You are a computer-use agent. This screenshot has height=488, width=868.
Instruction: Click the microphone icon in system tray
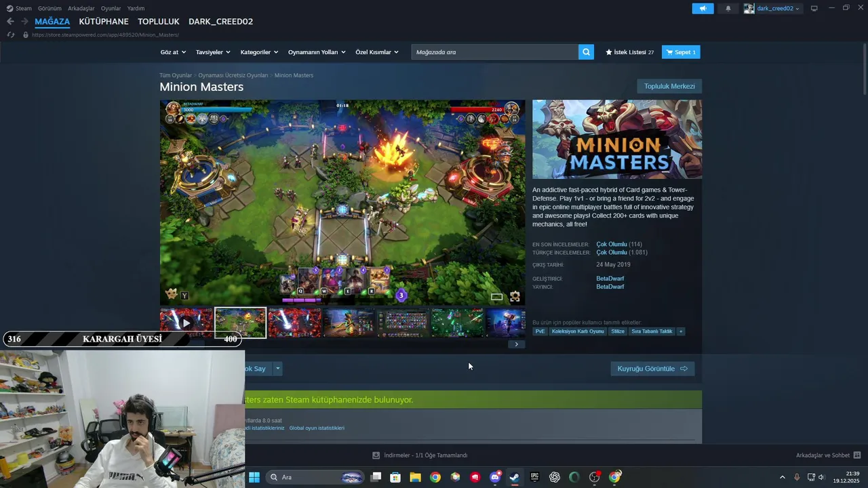coord(797,477)
